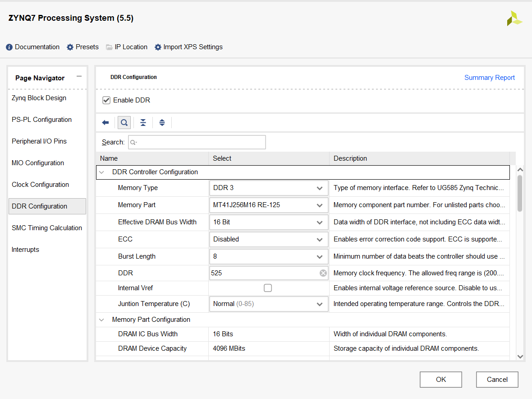Uncheck the Enable DDR checkbox
The width and height of the screenshot is (532, 399).
pos(106,100)
